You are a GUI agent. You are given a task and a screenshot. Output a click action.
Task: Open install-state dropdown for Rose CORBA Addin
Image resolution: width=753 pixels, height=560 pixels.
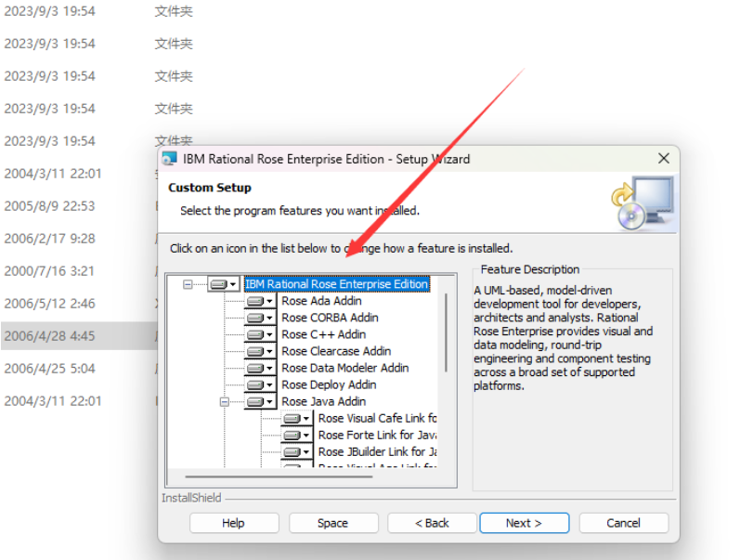(260, 318)
